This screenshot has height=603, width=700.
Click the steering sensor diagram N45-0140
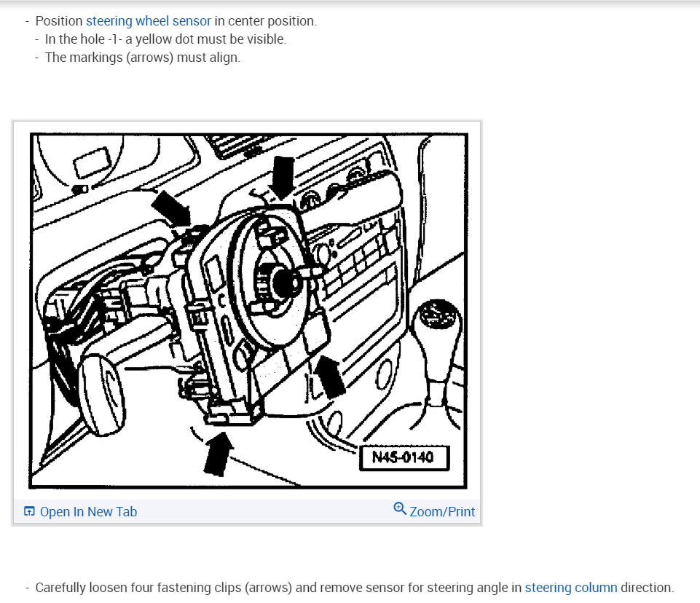[x=248, y=311]
